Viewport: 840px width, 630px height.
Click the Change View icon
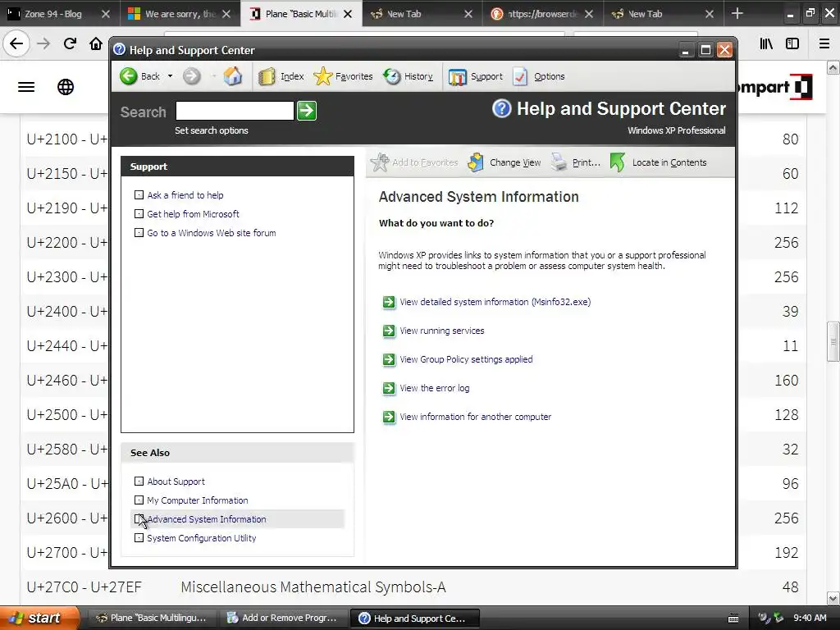[476, 162]
